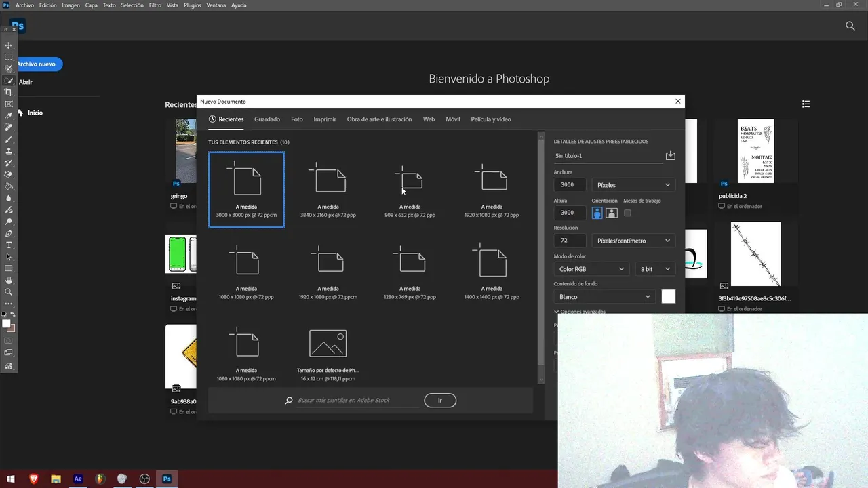Click the Ir search button
The width and height of the screenshot is (868, 488).
pos(440,401)
